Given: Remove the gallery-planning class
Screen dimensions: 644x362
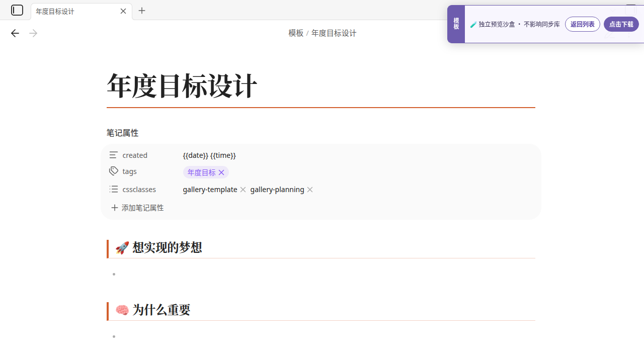Looking at the screenshot, I should (310, 190).
